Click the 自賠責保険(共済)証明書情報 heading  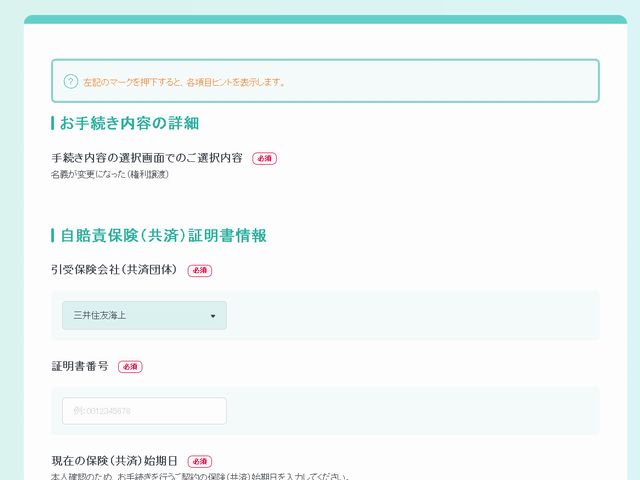pyautogui.click(x=163, y=236)
